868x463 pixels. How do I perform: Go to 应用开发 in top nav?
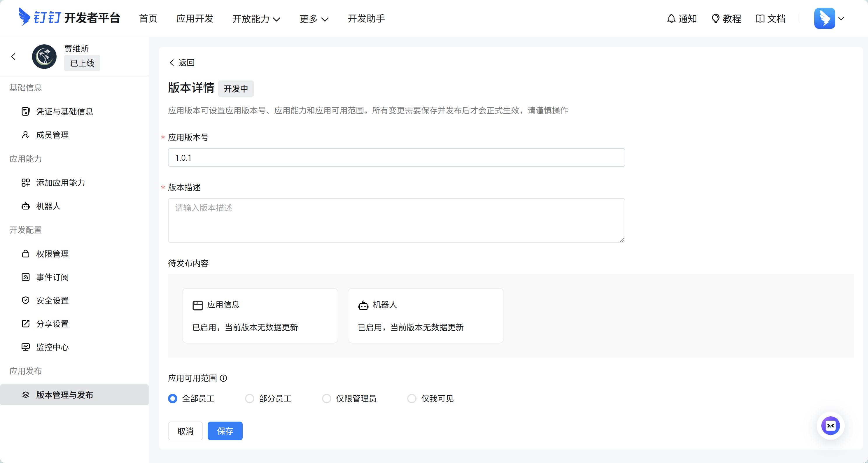(195, 19)
